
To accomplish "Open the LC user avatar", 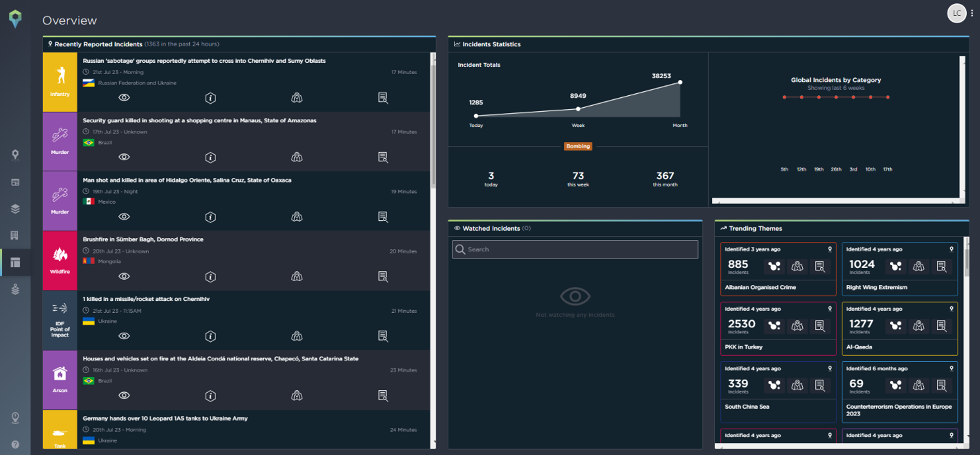I will coord(956,13).
